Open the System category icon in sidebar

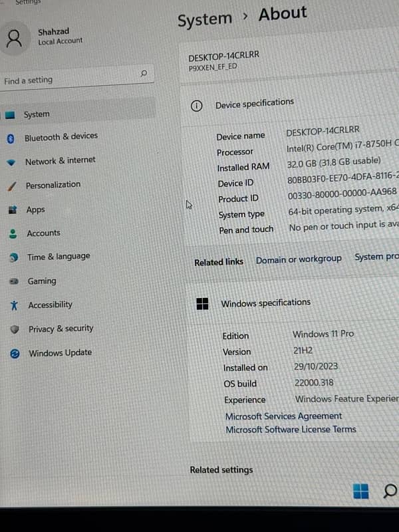[x=10, y=115]
